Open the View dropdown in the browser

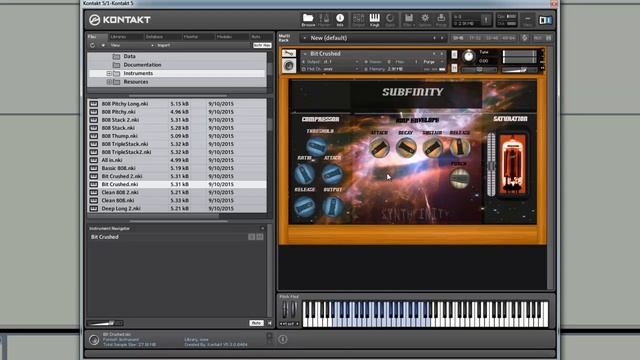(x=132, y=45)
